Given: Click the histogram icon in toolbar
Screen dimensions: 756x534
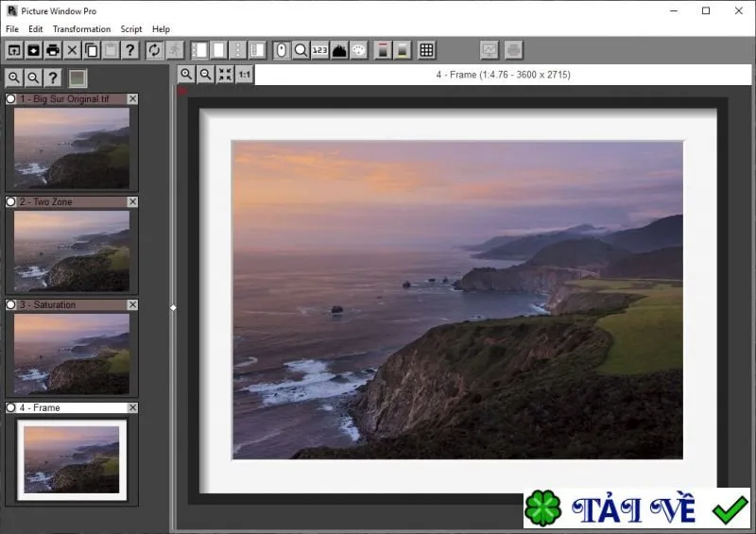Looking at the screenshot, I should pos(339,50).
